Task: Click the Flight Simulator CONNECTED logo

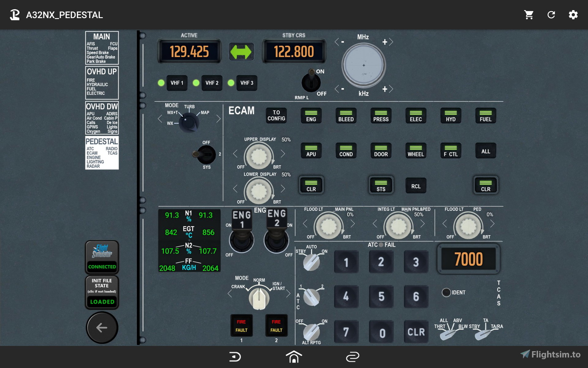Action: (102, 257)
